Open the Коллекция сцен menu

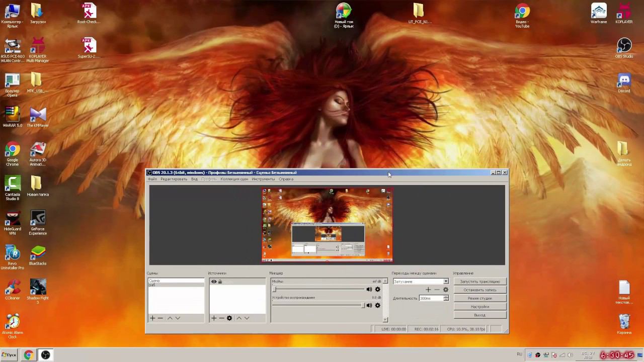(x=234, y=179)
